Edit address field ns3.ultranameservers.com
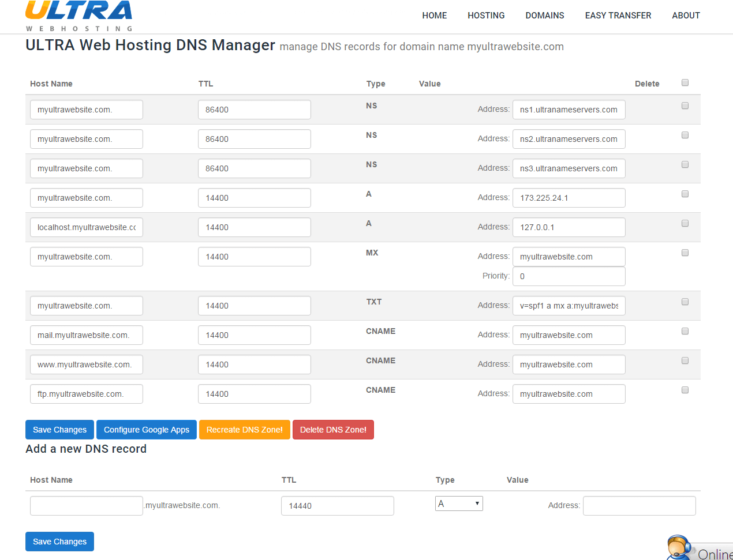Viewport: 733px width, 560px height. pos(569,168)
